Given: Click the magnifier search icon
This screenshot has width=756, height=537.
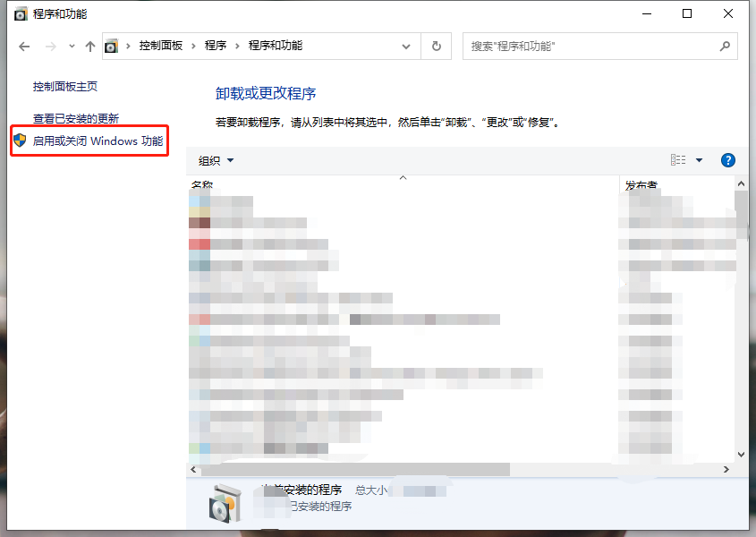Looking at the screenshot, I should click(726, 47).
